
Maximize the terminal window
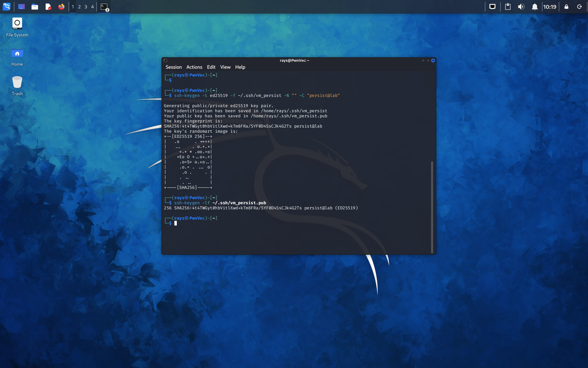click(428, 60)
